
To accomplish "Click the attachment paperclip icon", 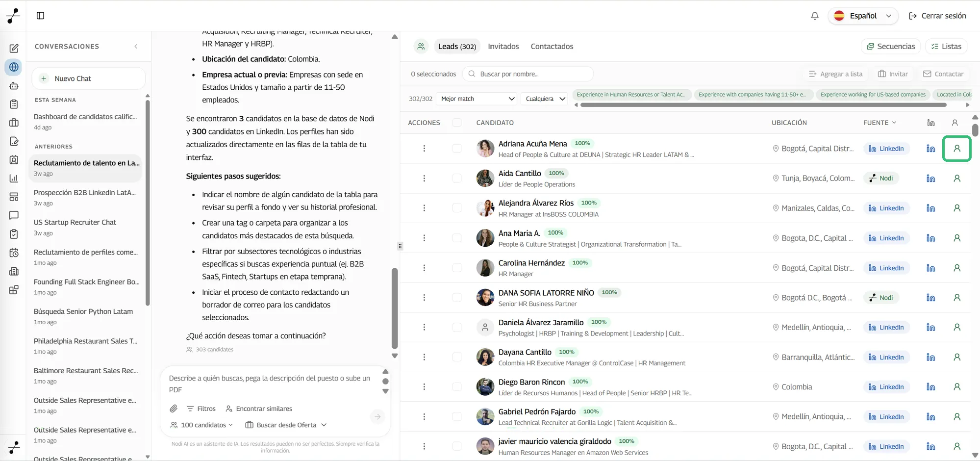I will pyautogui.click(x=174, y=409).
